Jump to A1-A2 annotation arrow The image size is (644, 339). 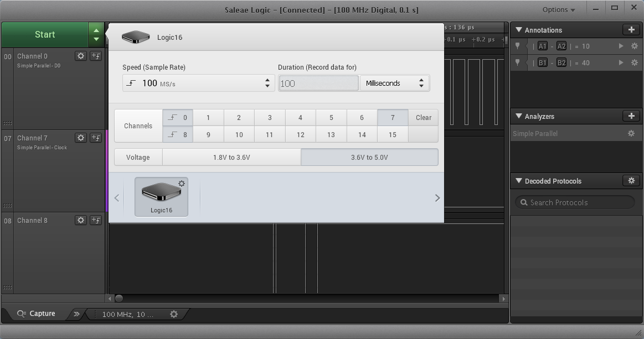tap(621, 46)
